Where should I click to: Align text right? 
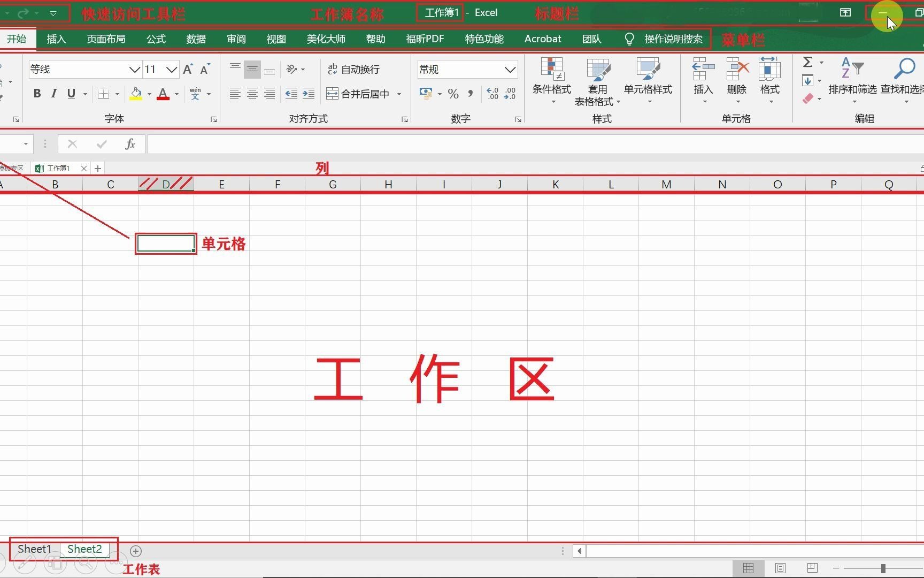[269, 94]
